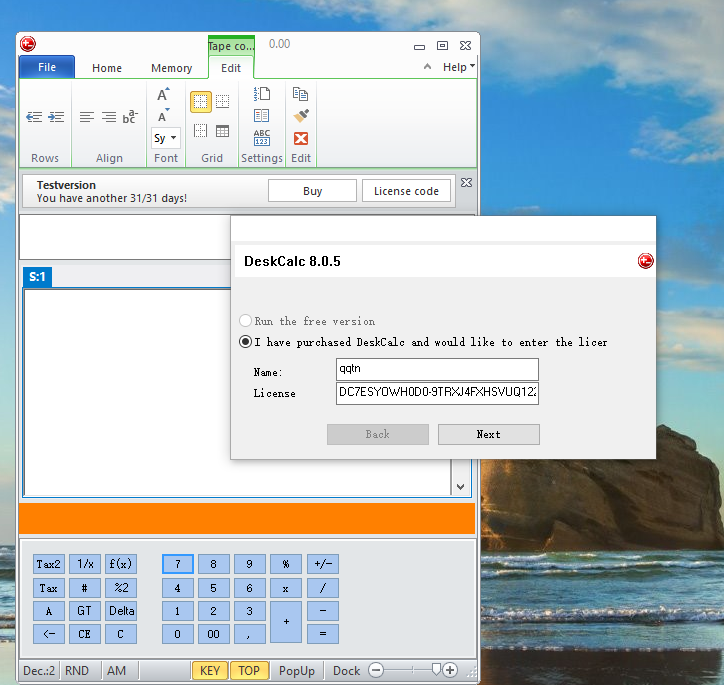Click the License key input field
Image resolution: width=724 pixels, height=685 pixels.
pos(437,393)
